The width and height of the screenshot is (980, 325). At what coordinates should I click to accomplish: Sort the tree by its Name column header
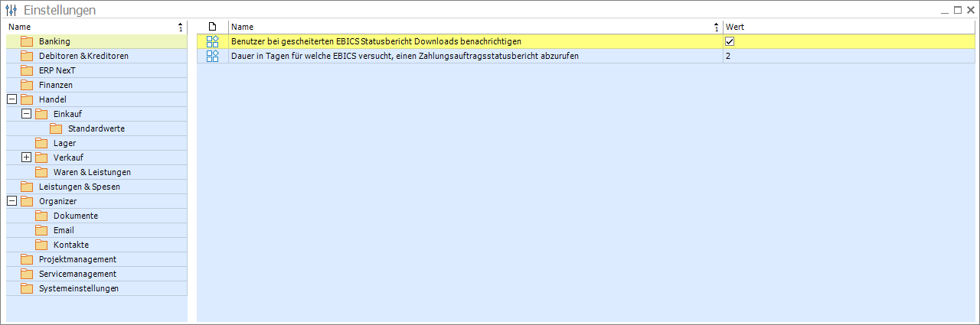(x=96, y=27)
